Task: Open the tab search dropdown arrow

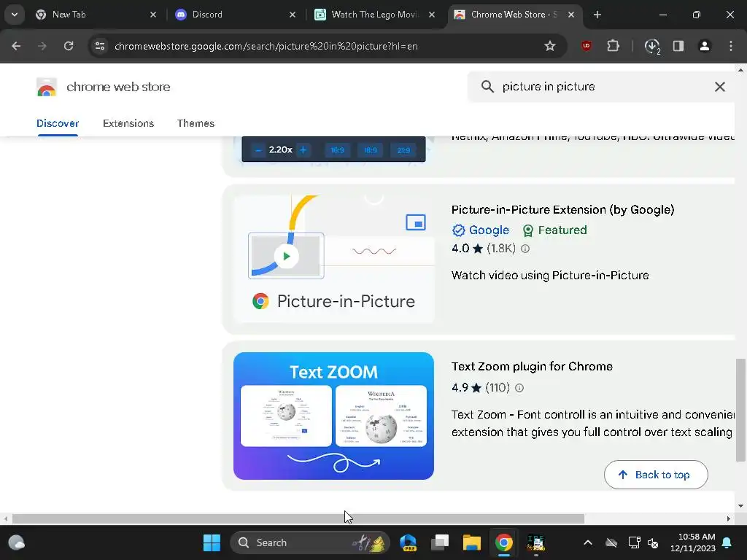Action: click(15, 15)
